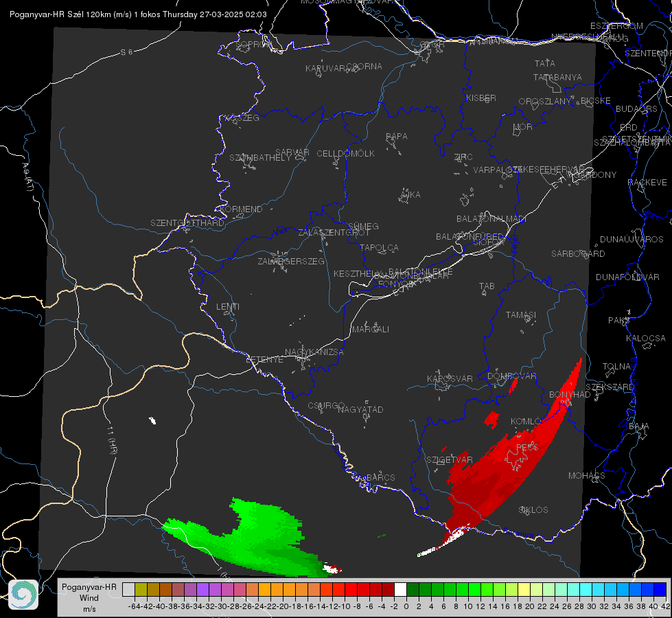Click the BAJA label

click(x=639, y=426)
